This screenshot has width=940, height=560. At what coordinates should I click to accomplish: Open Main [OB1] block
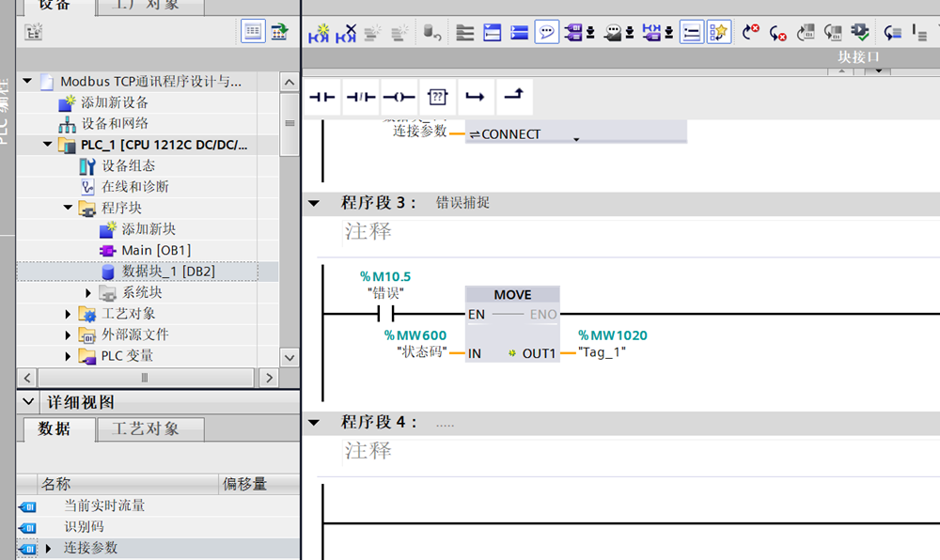[155, 250]
